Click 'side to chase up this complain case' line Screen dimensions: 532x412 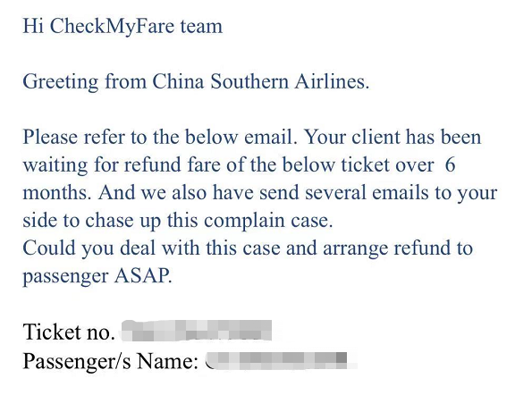coord(177,221)
